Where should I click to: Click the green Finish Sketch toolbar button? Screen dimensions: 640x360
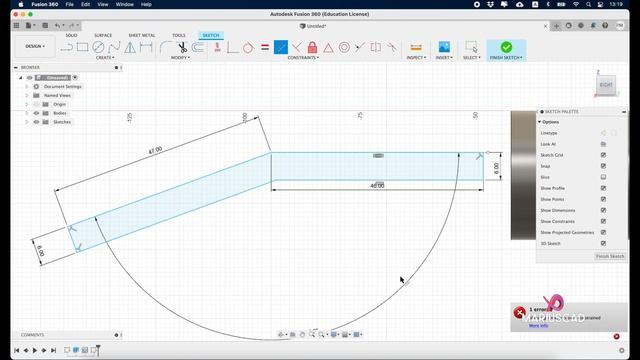pyautogui.click(x=506, y=50)
